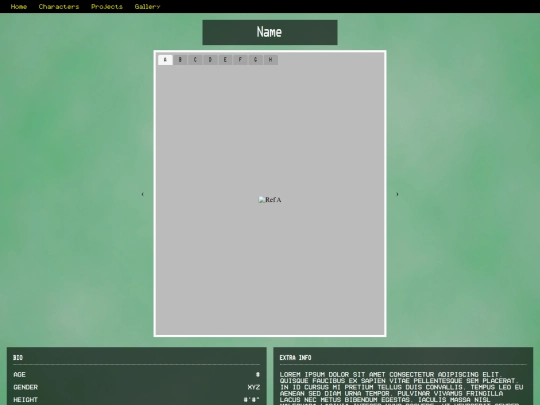
Task: Click the previous image arrow
Action: pos(143,194)
